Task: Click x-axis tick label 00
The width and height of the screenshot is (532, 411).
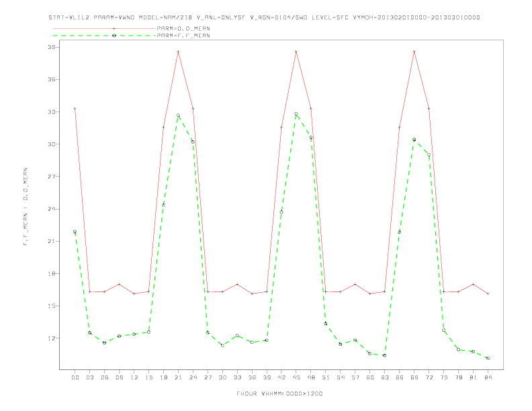Action: point(75,377)
